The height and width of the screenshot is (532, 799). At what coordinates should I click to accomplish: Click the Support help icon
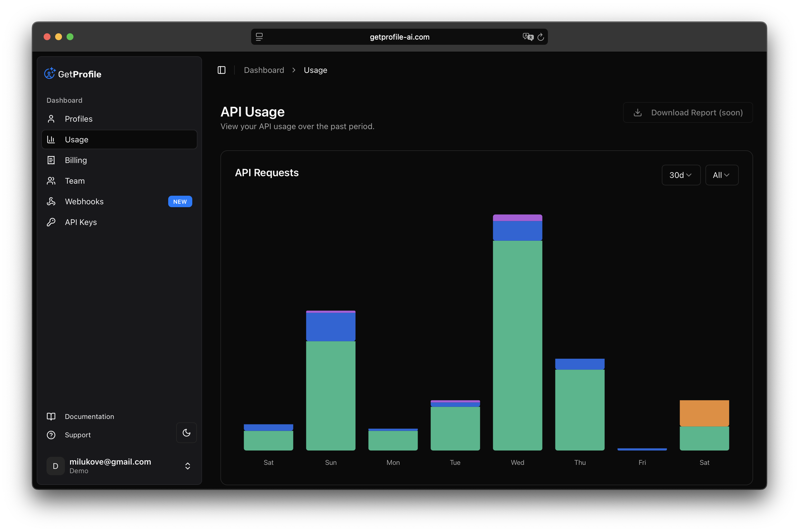coord(51,435)
